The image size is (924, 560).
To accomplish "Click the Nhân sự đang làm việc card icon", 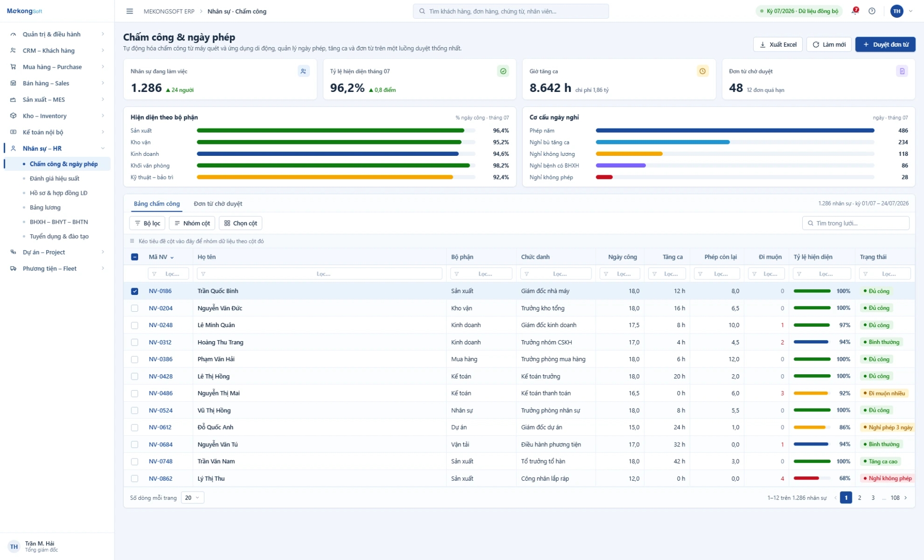I will point(303,71).
